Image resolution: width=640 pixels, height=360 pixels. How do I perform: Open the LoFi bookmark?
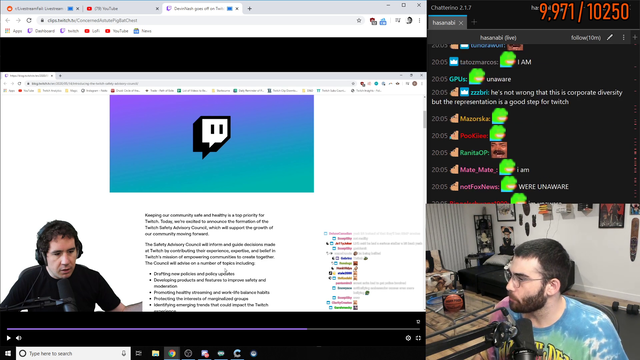click(92, 31)
